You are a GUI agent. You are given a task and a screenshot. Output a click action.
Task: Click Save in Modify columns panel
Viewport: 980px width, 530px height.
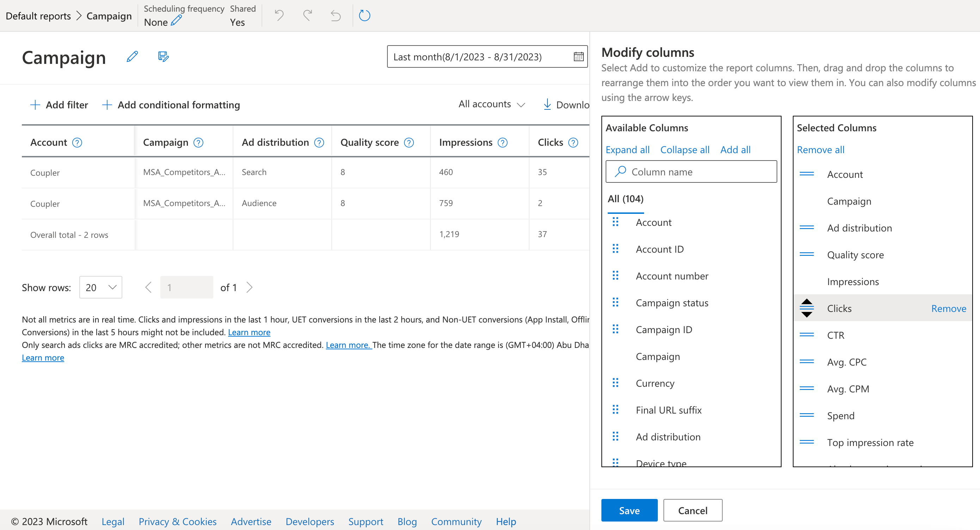click(x=629, y=510)
